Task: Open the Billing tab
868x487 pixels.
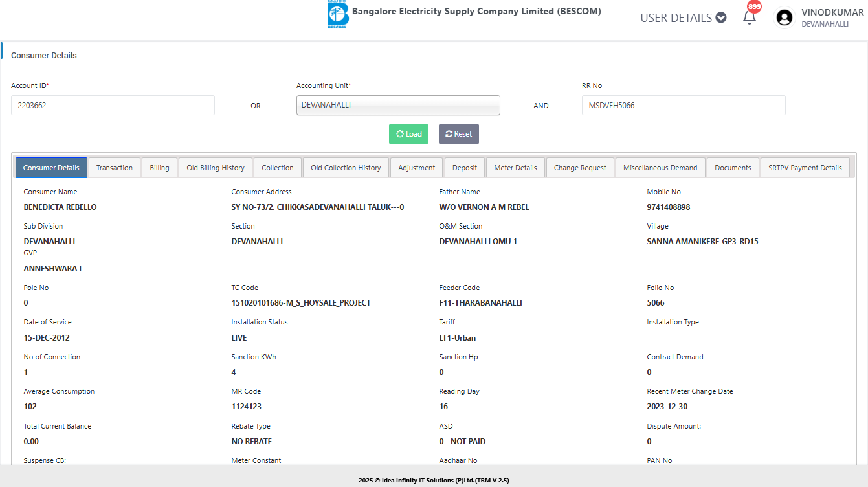Action: [x=159, y=168]
